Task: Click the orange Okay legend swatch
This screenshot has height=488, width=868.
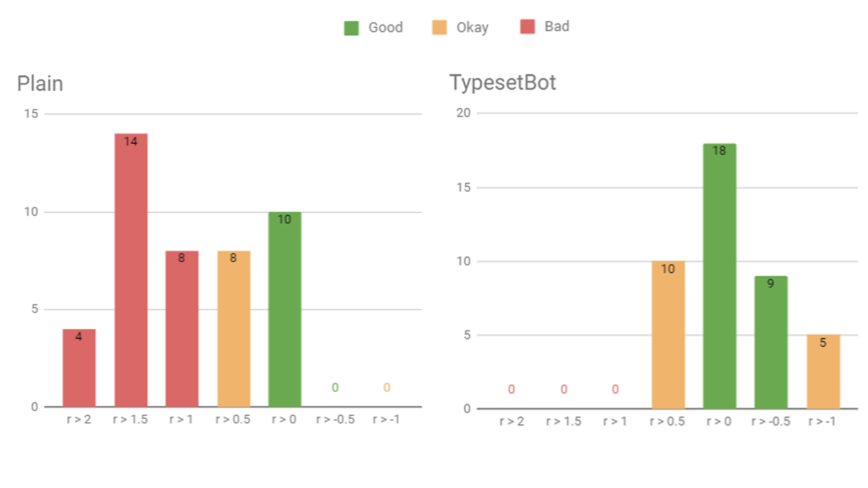Action: pos(439,28)
